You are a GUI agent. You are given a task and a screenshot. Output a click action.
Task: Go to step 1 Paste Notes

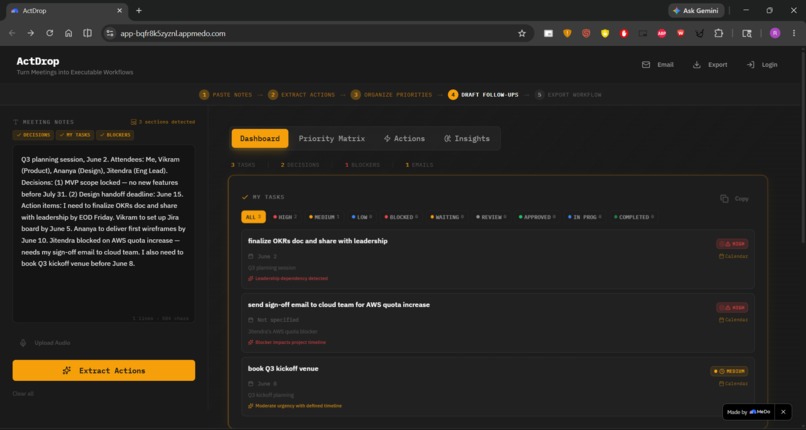pos(226,95)
